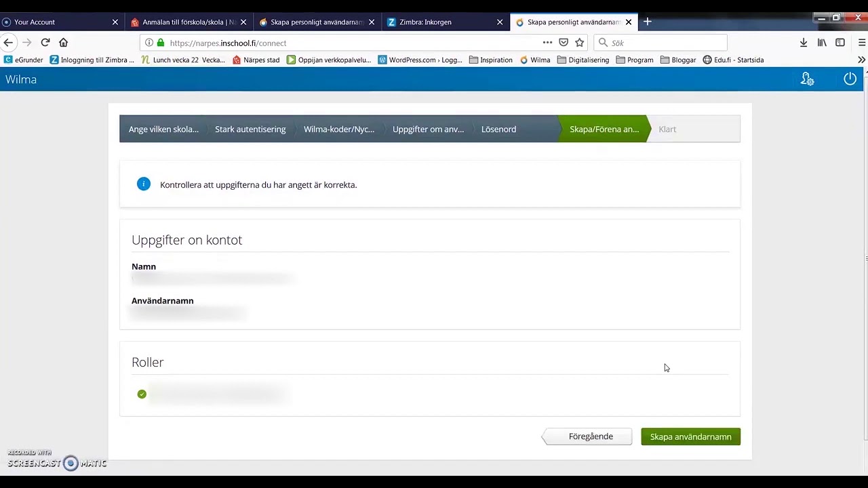
Task: Go to step Uppgifter om anv...
Action: click(428, 129)
